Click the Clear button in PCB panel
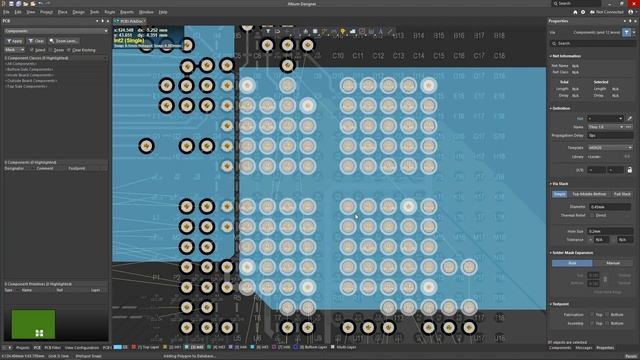Image resolution: width=640 pixels, height=360 pixels. tap(36, 41)
